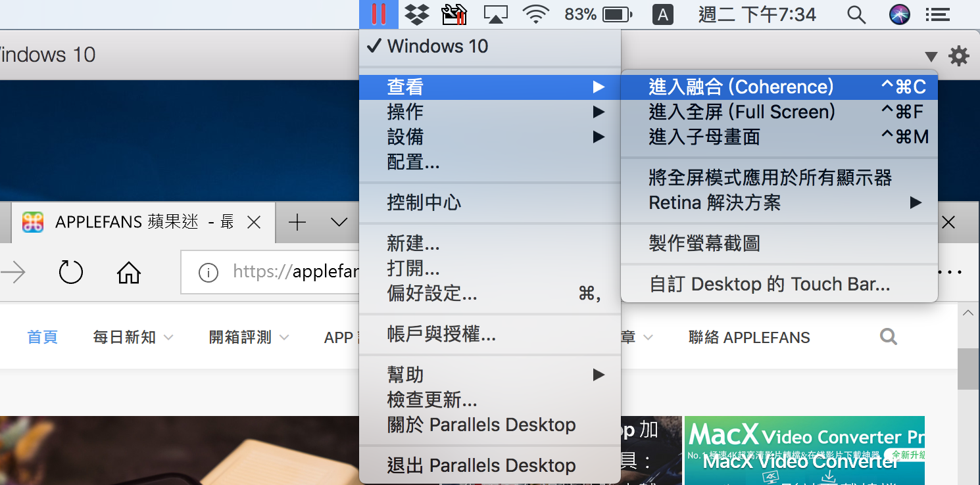Select 進入全屏 (Full Screen)
980x485 pixels.
[779, 112]
